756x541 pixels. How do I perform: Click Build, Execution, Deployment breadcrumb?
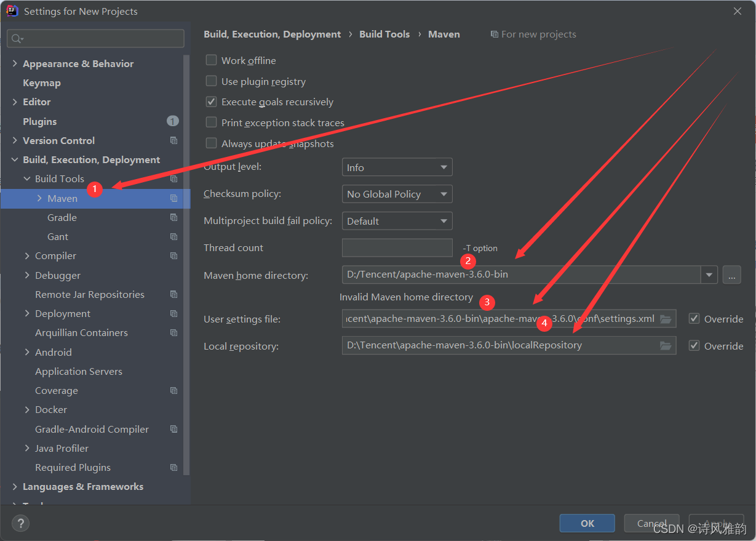tap(273, 34)
